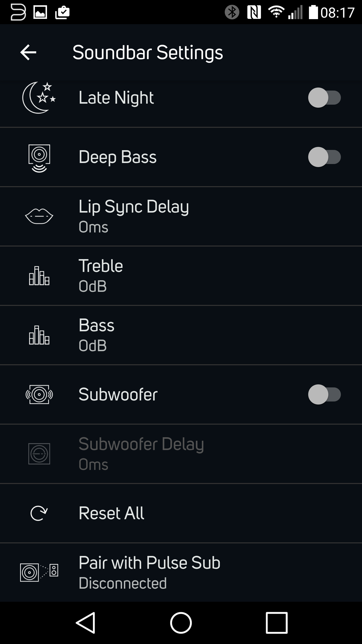This screenshot has height=644, width=362.
Task: Tap the Lip Sync Delay lips icon
Action: 39,216
